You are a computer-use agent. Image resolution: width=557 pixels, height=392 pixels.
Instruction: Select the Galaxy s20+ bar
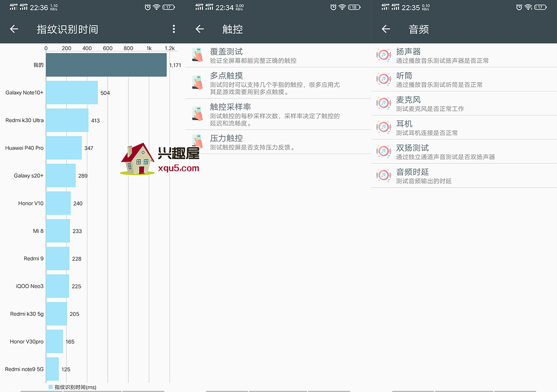pyautogui.click(x=61, y=175)
